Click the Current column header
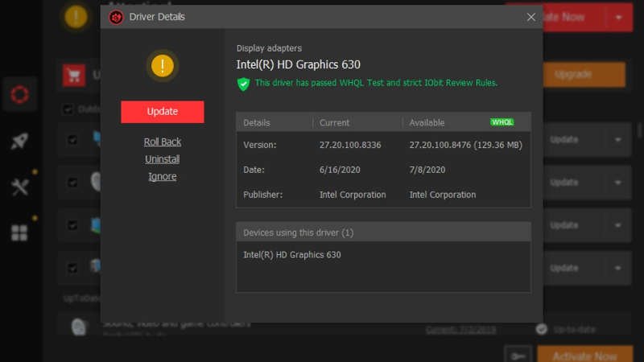The image size is (644, 362). (334, 123)
